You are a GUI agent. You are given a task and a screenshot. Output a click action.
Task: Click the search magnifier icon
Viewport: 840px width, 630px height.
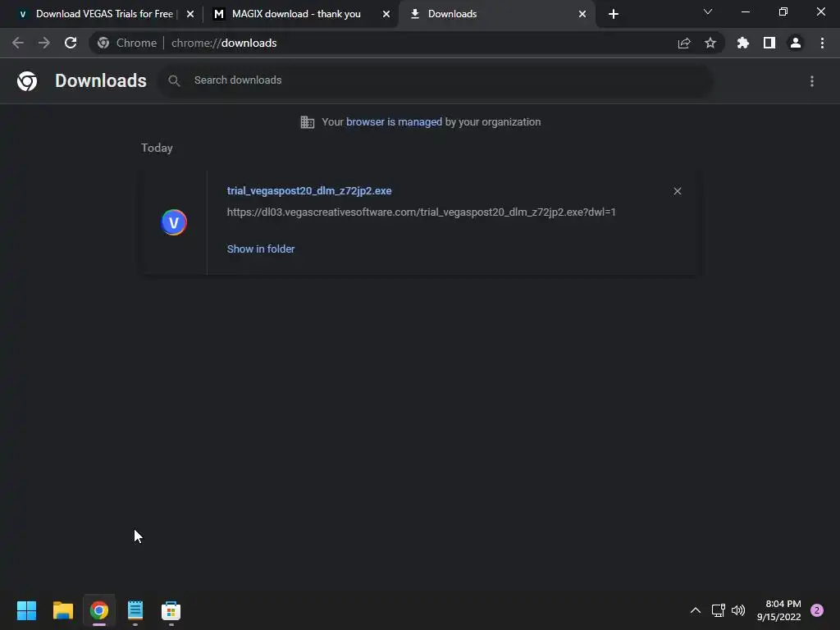coord(174,81)
